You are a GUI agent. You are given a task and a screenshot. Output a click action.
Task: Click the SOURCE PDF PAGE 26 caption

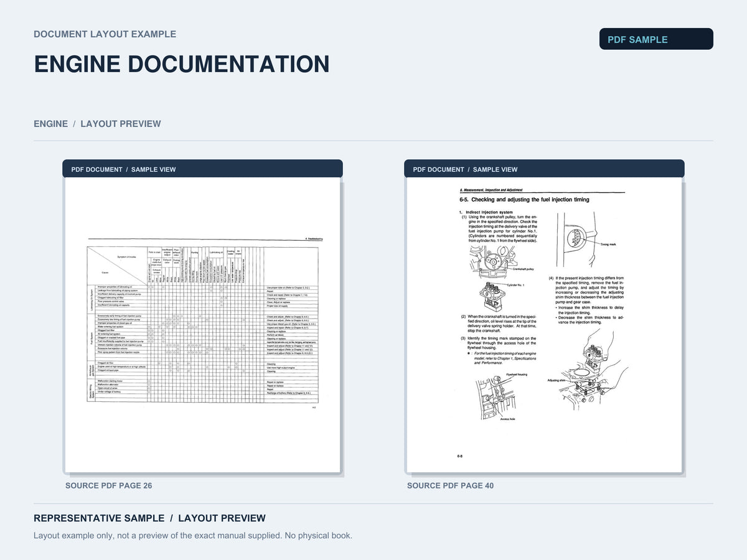pos(108,485)
